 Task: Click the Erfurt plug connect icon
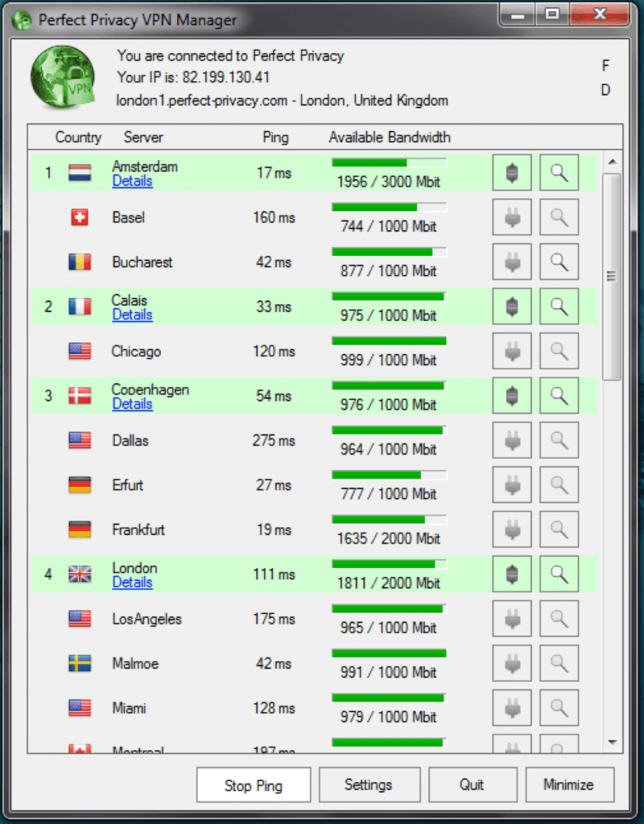[512, 485]
